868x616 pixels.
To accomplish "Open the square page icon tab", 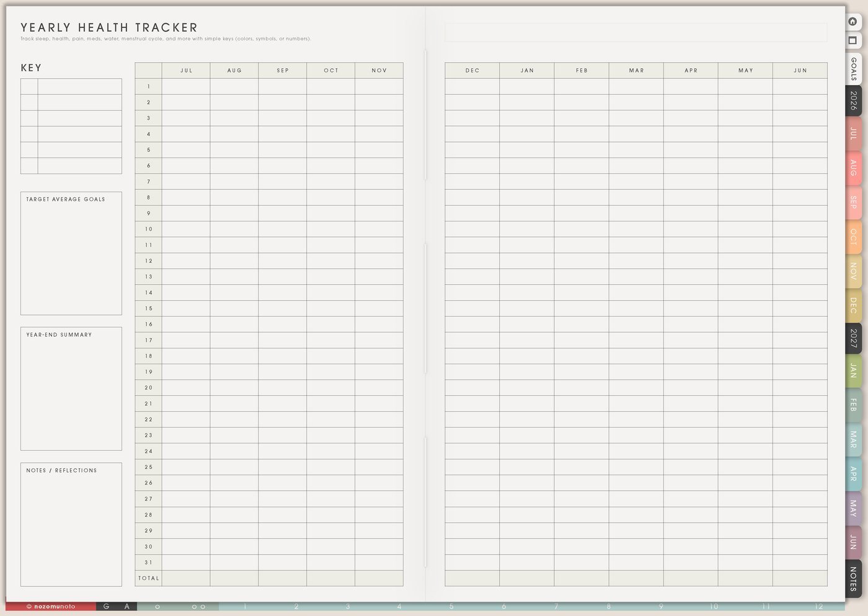I will pos(853,40).
